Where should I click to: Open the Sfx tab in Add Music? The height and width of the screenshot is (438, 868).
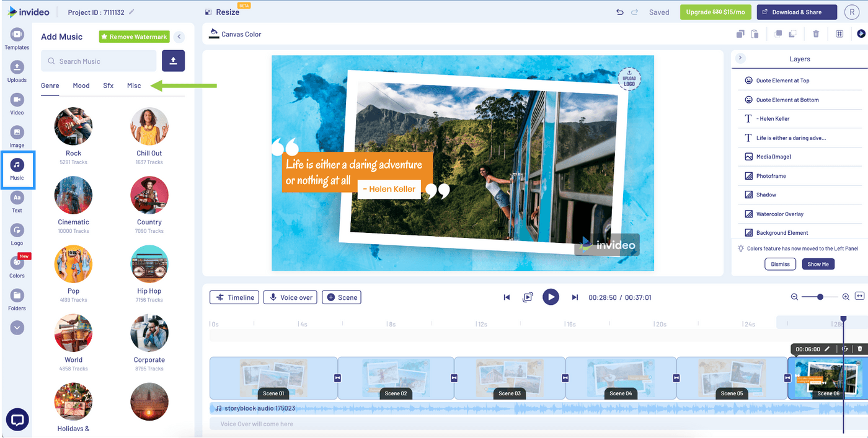click(108, 85)
